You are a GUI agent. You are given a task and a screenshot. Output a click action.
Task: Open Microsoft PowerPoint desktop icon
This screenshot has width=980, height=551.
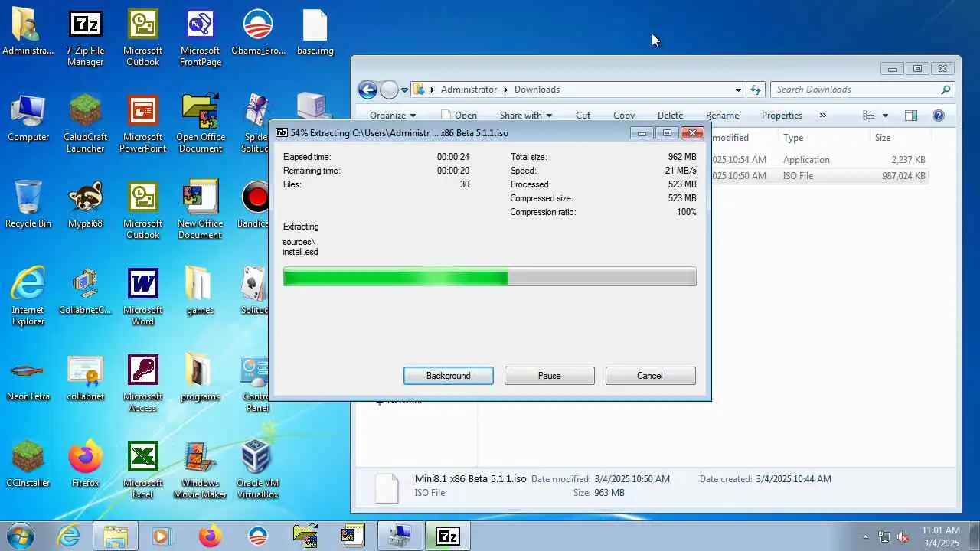(x=142, y=123)
